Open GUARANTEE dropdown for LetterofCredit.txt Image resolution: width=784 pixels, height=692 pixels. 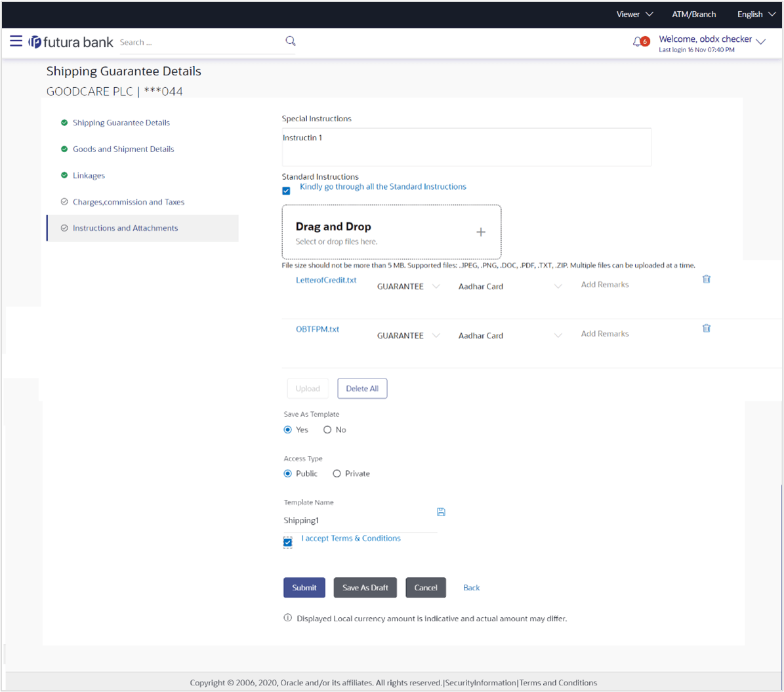point(408,287)
